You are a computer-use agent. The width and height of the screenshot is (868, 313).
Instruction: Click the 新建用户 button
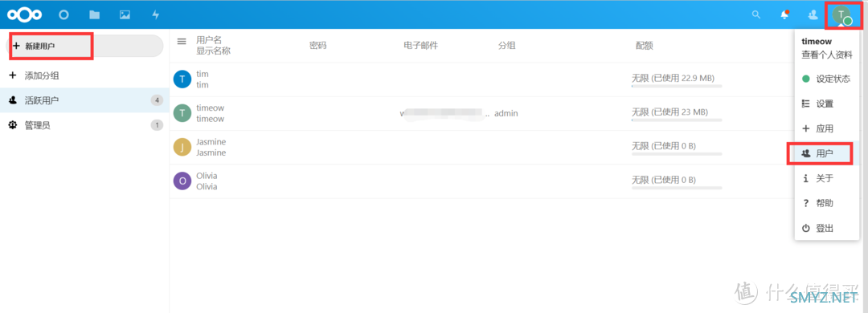(84, 46)
